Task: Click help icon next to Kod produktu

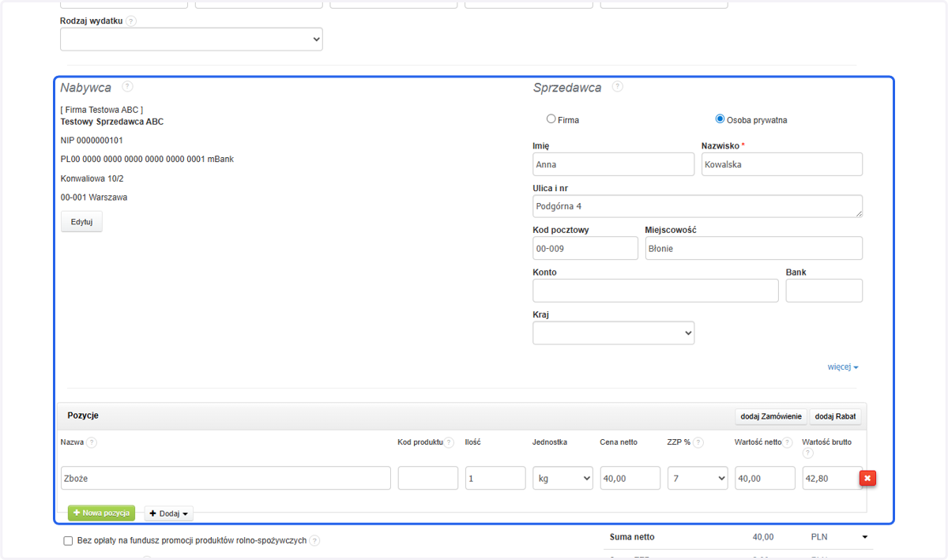Action: click(449, 442)
